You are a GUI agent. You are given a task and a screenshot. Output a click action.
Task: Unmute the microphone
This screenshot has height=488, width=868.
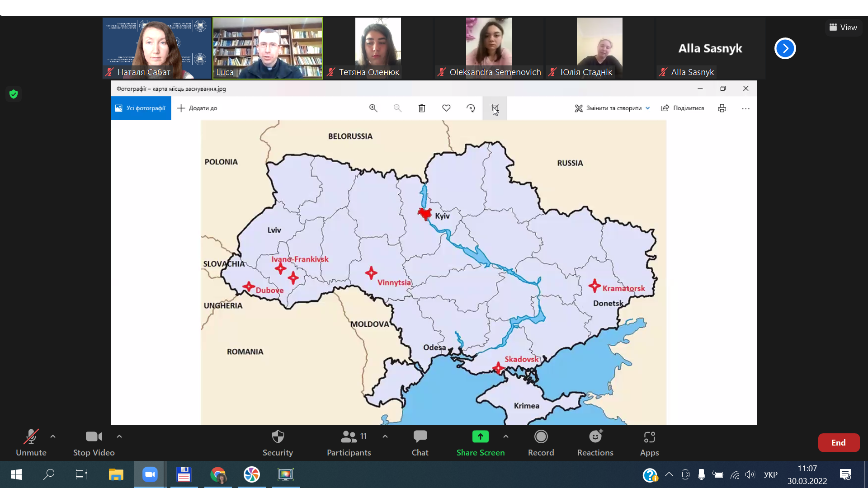pos(31,442)
